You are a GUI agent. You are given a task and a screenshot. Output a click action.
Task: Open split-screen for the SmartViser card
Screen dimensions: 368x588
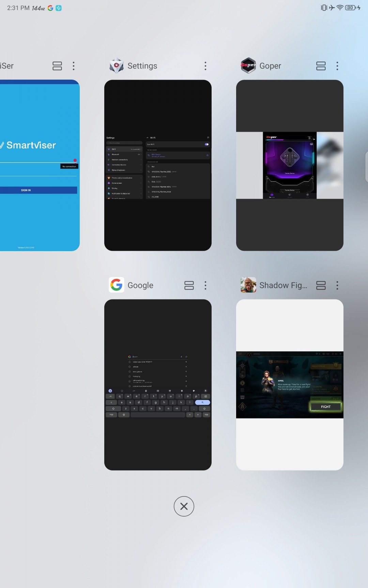[x=57, y=66]
